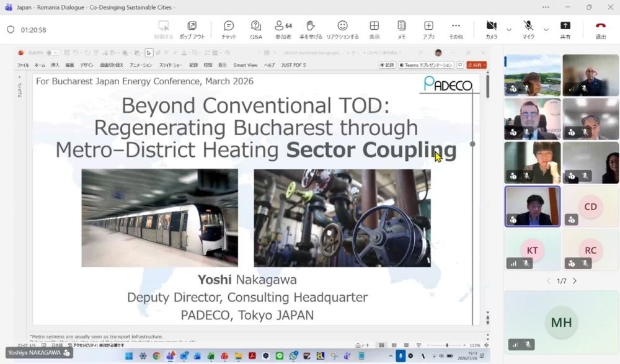Image resolution: width=620 pixels, height=364 pixels.
Task: Open the Q&A panel
Action: coord(256,29)
